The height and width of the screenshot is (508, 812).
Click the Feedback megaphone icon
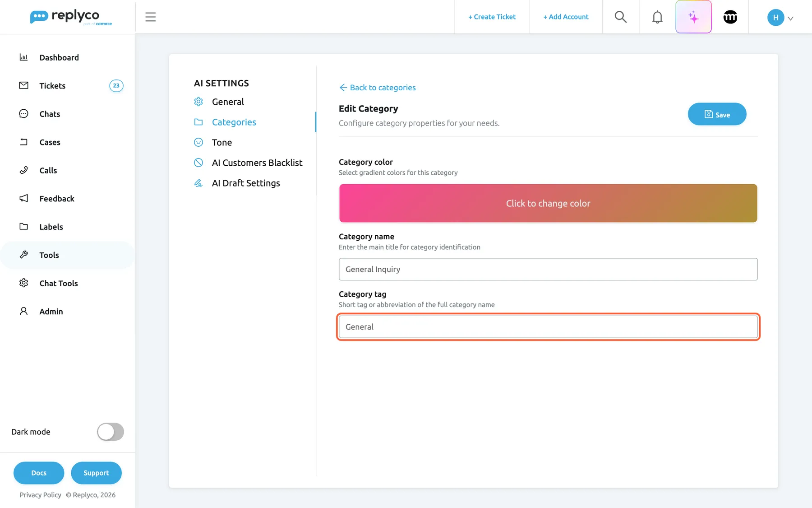[23, 198]
